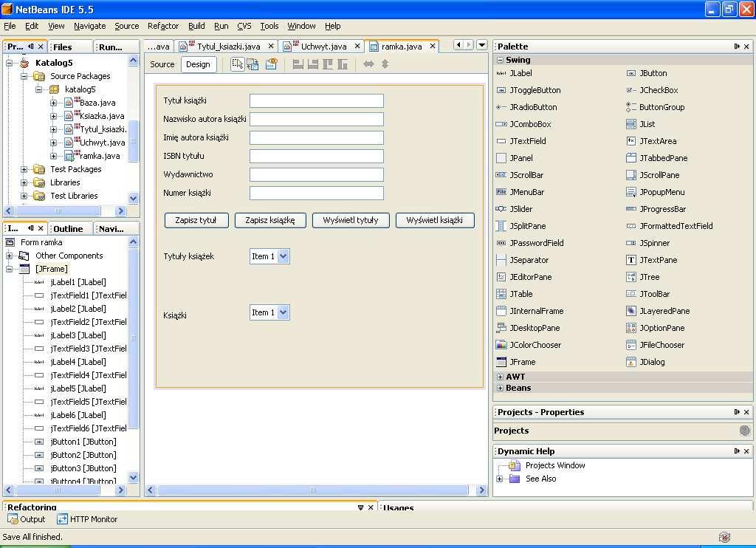Click the connection mode toolbar icon
Screen dimensions: 756x548
(252, 64)
